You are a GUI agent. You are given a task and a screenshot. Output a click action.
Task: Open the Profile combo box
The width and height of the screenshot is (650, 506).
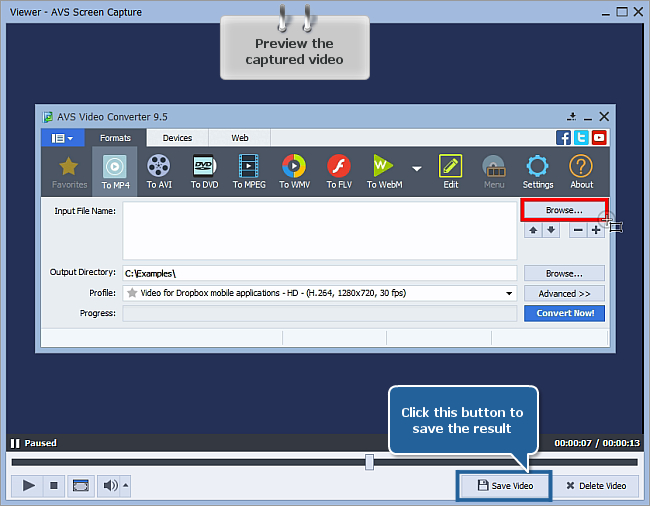(320, 293)
